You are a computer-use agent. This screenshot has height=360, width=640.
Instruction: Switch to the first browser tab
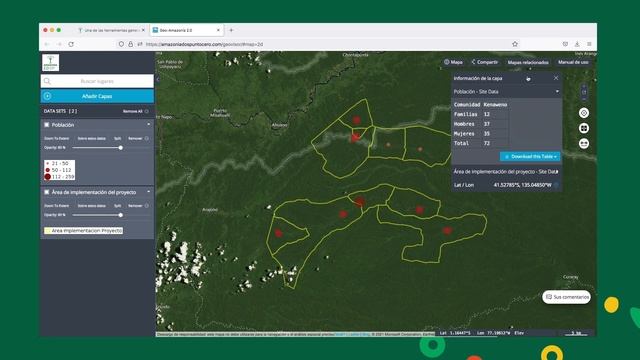tap(111, 30)
